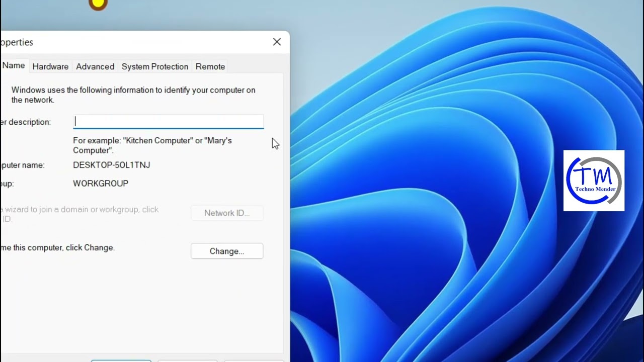Select the DESKTOP-5OL1TNJ computer name text
This screenshot has height=362, width=644.
112,165
